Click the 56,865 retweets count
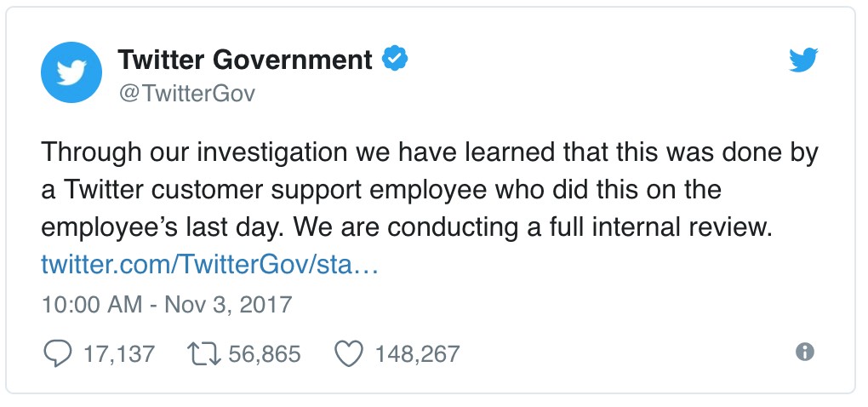The image size is (868, 407). (x=265, y=353)
